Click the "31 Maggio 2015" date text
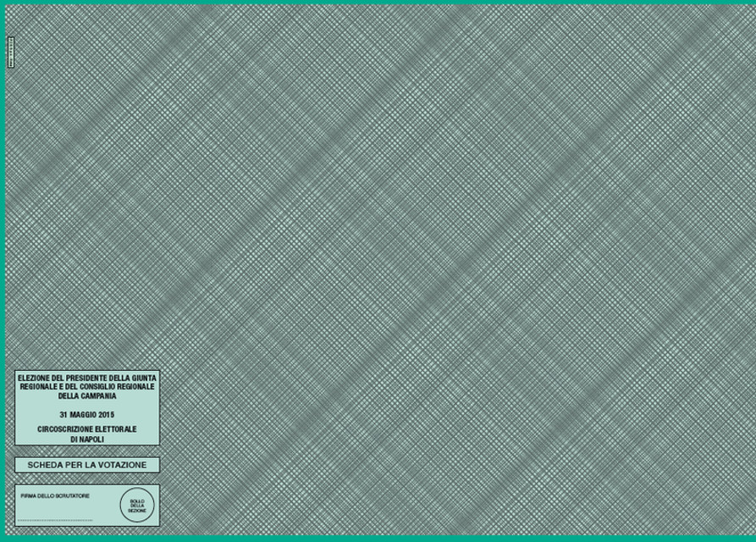 pyautogui.click(x=87, y=414)
